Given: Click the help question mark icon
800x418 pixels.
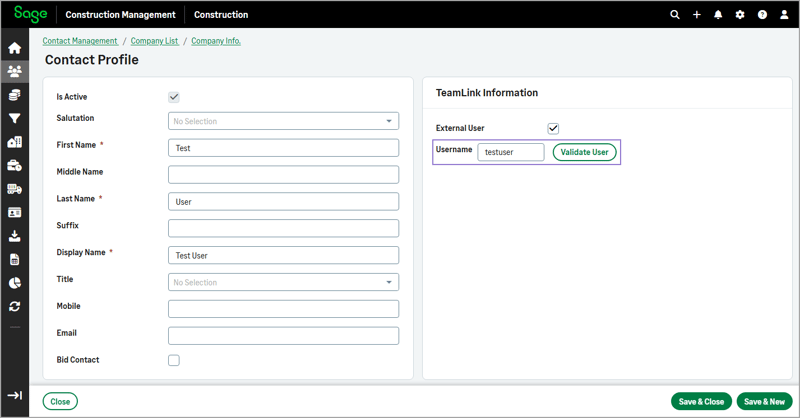Looking at the screenshot, I should click(x=762, y=15).
